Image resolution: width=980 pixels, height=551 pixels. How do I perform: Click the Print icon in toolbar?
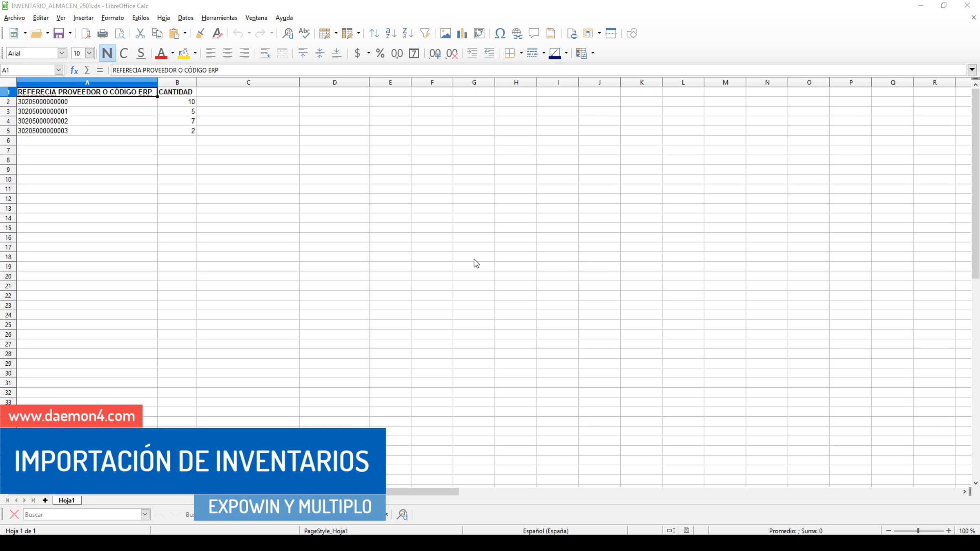coord(102,33)
